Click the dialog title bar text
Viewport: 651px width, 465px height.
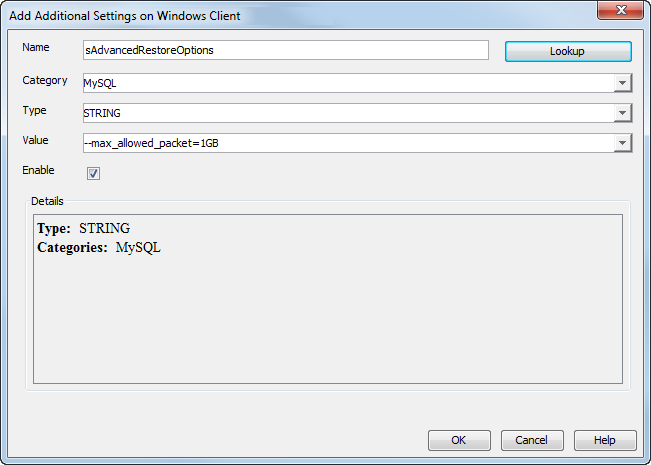124,15
